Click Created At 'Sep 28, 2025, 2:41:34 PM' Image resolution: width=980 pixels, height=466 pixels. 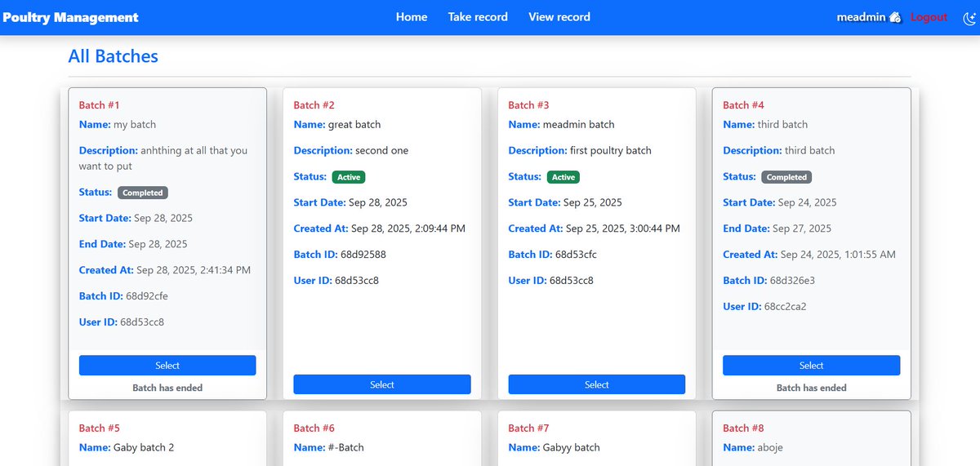point(194,270)
